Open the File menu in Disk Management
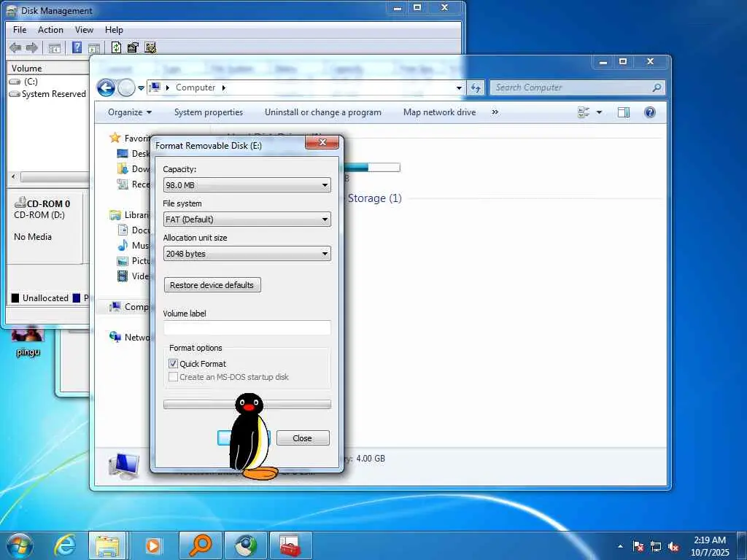Image resolution: width=747 pixels, height=560 pixels. click(20, 30)
